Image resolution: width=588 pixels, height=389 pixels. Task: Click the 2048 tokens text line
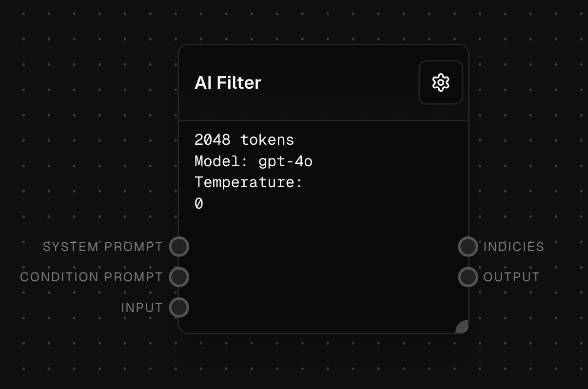[244, 140]
